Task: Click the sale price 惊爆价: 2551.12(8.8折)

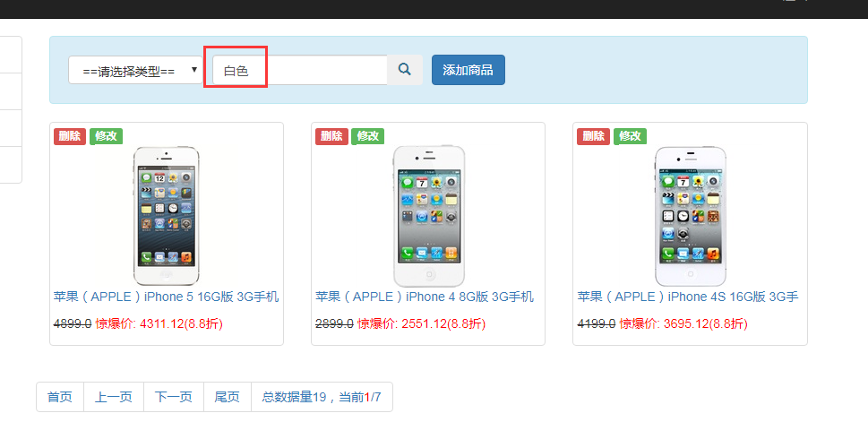Action: click(x=421, y=323)
